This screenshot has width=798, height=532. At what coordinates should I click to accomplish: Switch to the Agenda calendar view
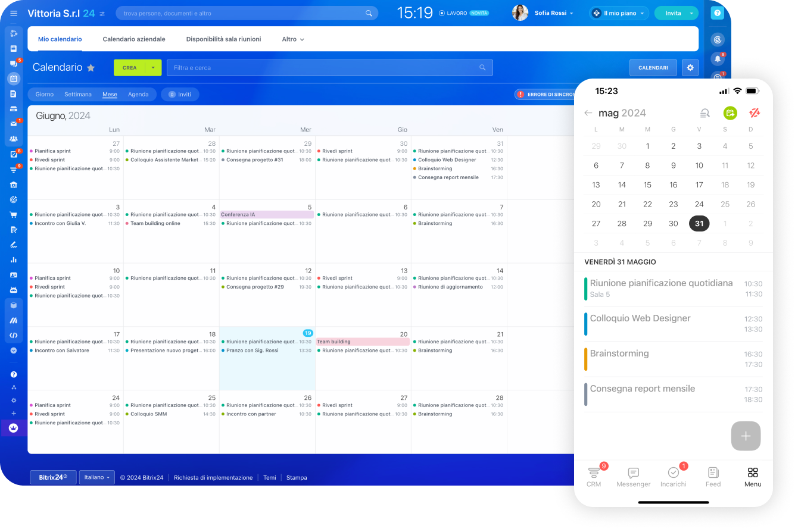tap(138, 95)
